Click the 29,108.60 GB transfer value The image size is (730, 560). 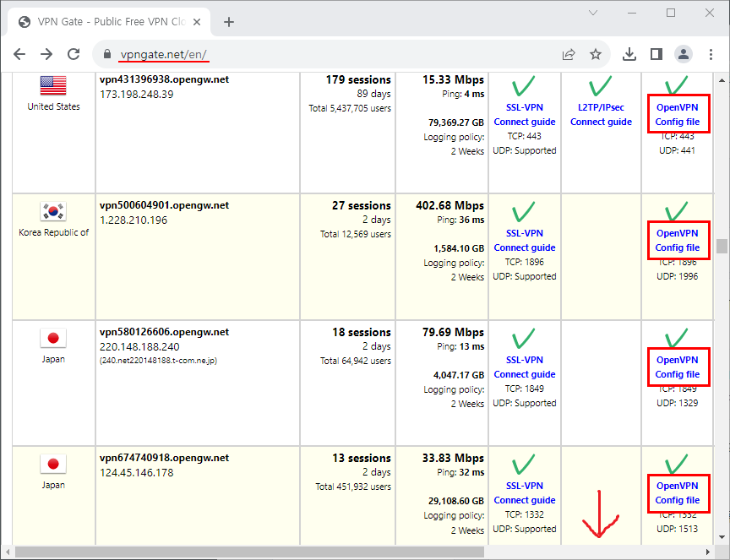456,501
